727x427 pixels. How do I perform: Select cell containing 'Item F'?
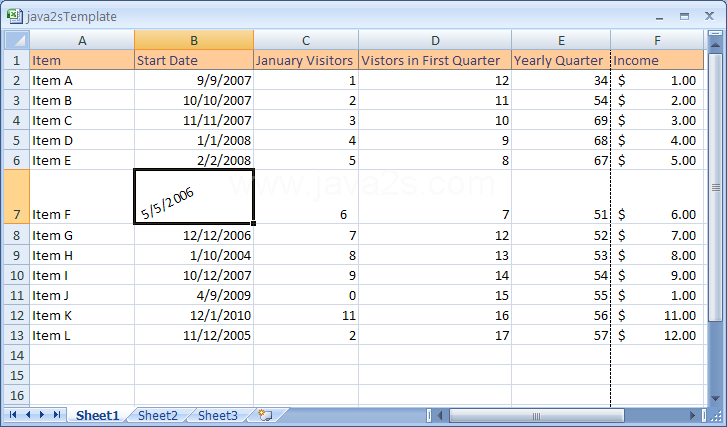(x=82, y=197)
